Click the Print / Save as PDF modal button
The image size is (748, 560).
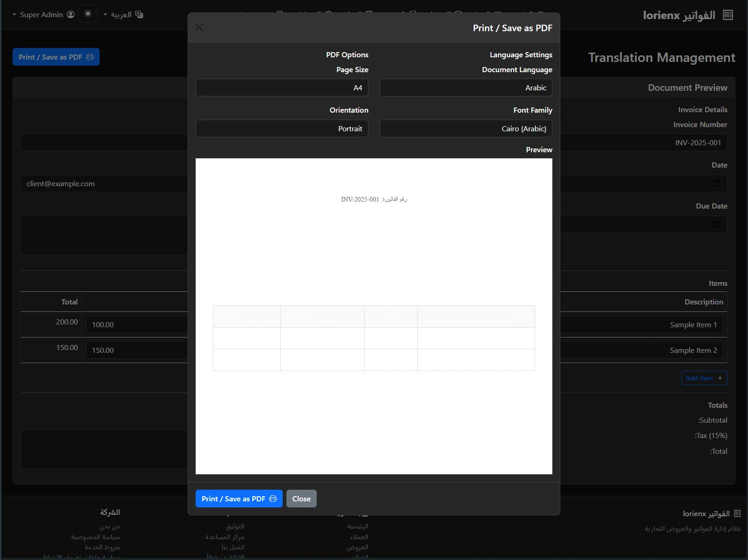(x=238, y=499)
